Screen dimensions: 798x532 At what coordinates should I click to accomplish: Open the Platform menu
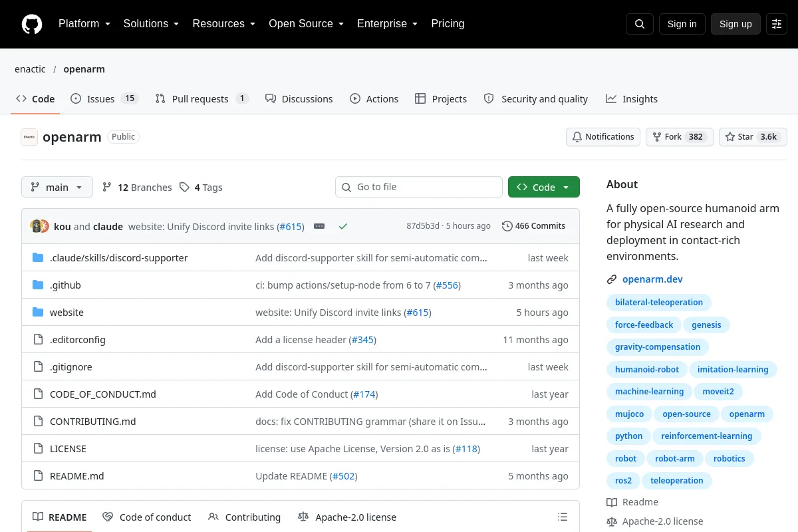(x=84, y=24)
